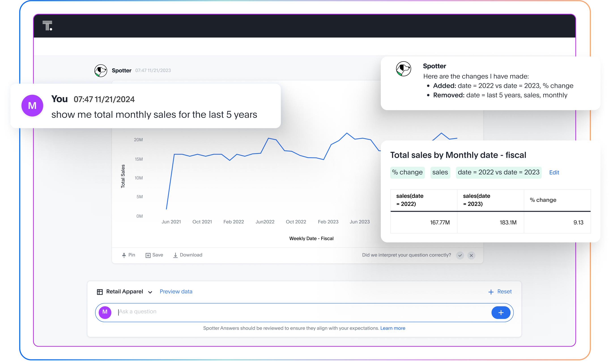This screenshot has width=613, height=364.
Task: Open Preview data for Retail Apparel
Action: pyautogui.click(x=176, y=292)
